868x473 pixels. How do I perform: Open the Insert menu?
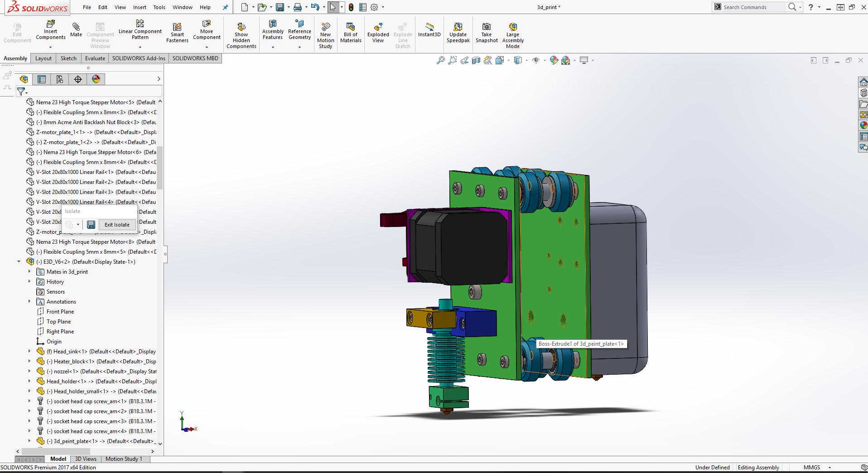(140, 7)
